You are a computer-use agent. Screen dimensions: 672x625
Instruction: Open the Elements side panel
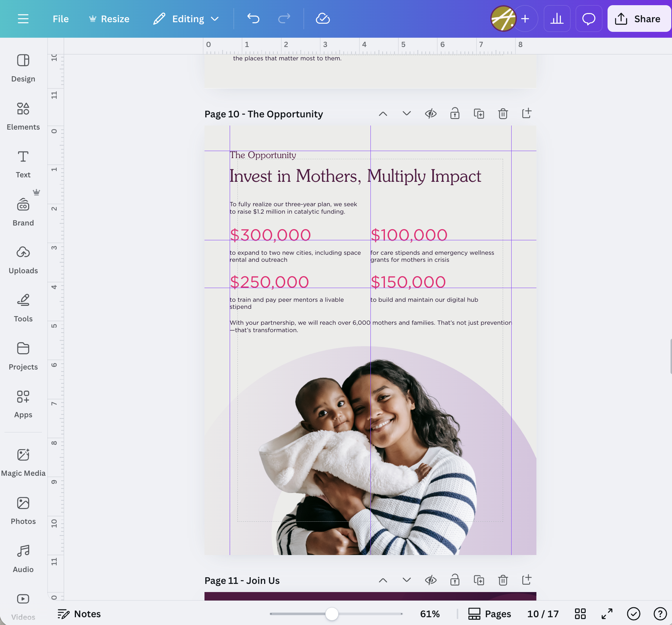click(23, 117)
